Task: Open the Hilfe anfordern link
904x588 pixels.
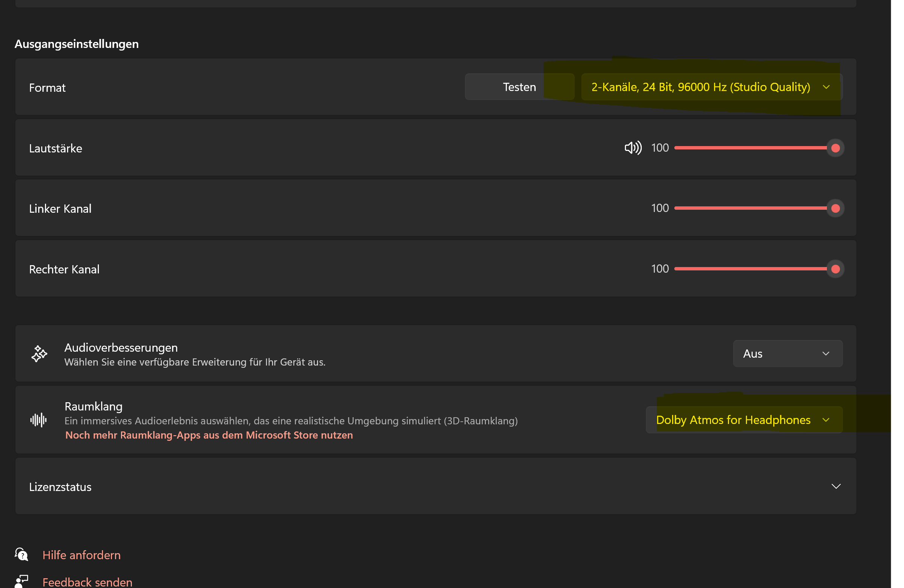Action: (81, 555)
